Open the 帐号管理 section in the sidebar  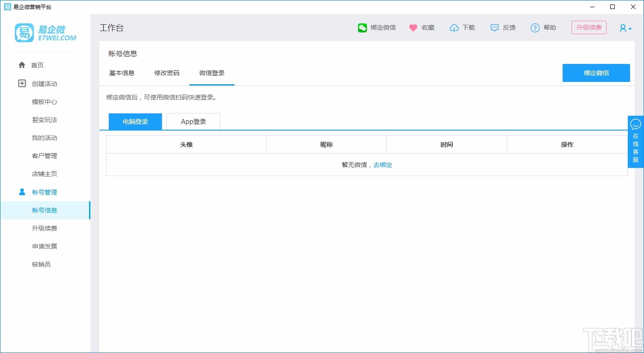click(45, 192)
